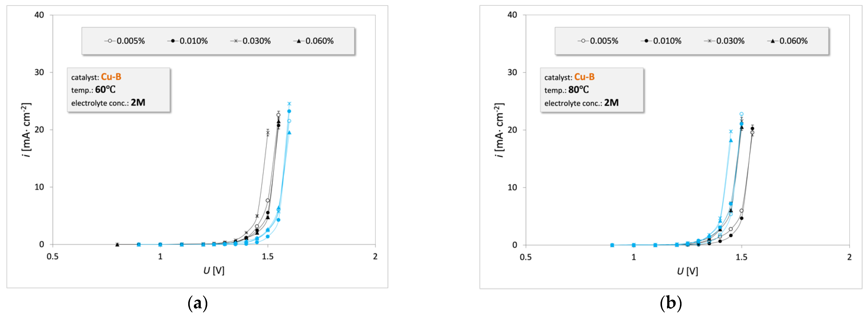Click the 60°C temperature label in chart (a)
868x315 pixels.
coord(105,90)
